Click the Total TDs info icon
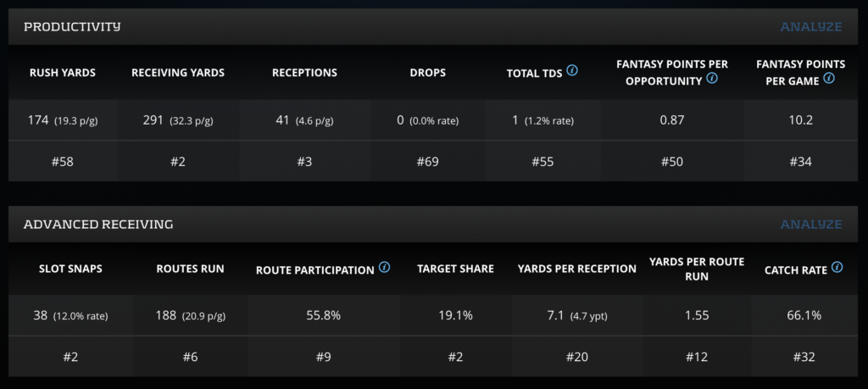This screenshot has height=389, width=868. (572, 70)
